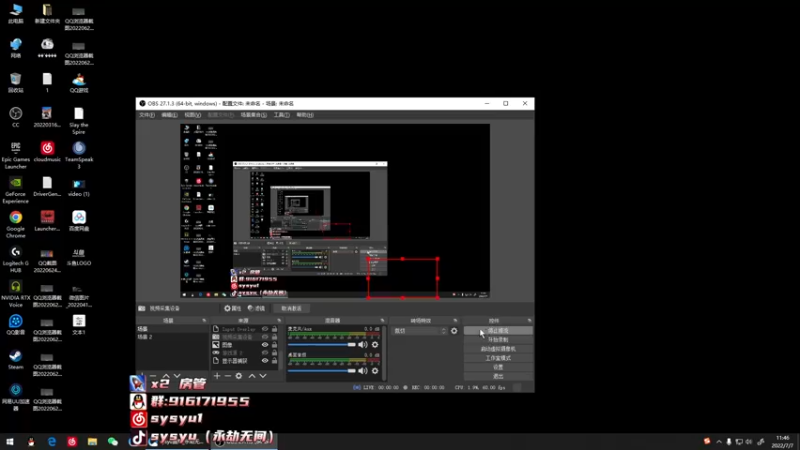
Task: Open Steam desktop icon
Action: pos(15,360)
